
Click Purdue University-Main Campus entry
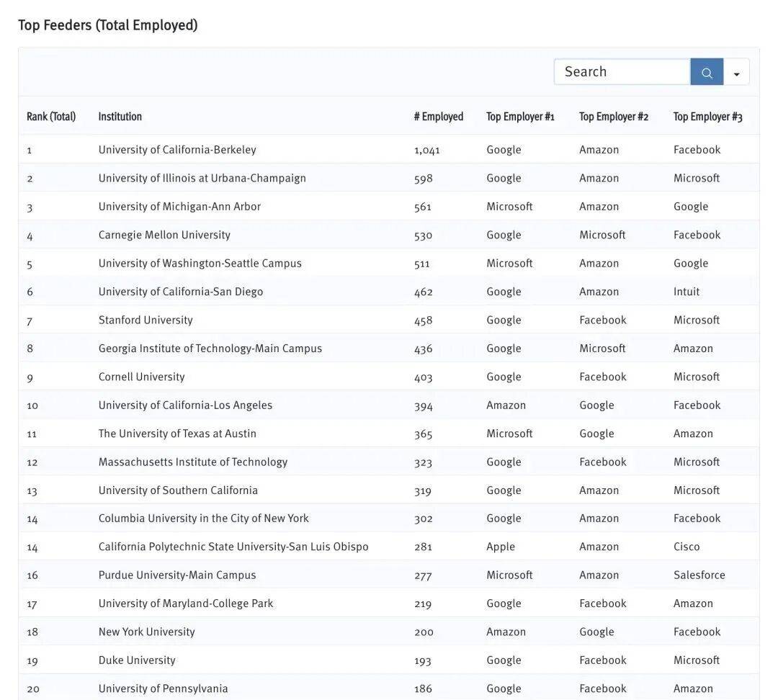click(177, 575)
